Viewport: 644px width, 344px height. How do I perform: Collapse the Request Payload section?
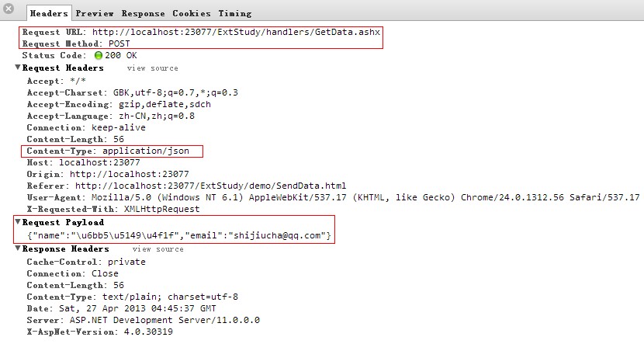[x=18, y=222]
